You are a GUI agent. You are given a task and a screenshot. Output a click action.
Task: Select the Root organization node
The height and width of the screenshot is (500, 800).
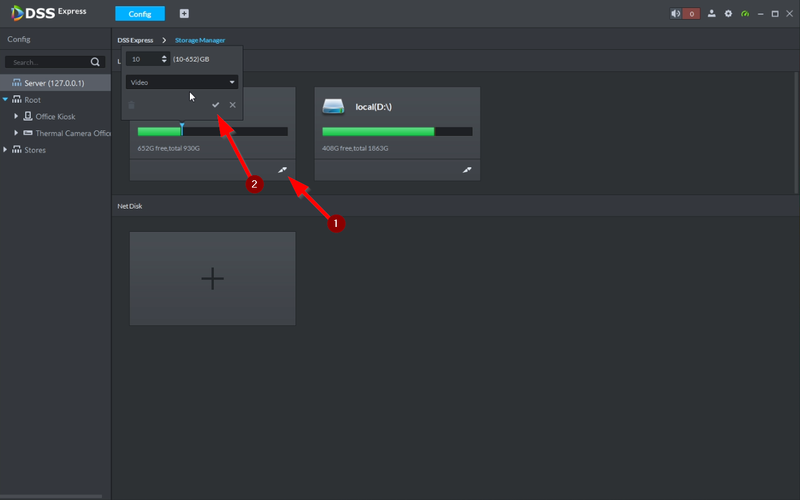point(32,99)
